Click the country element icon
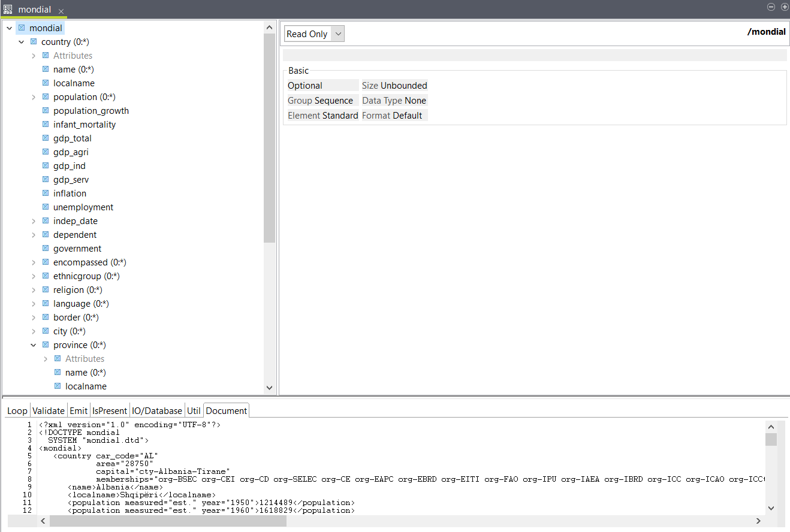 [34, 42]
